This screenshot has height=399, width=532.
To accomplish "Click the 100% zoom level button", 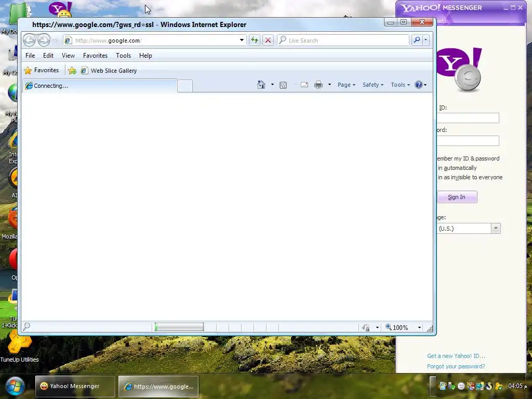I will point(397,327).
